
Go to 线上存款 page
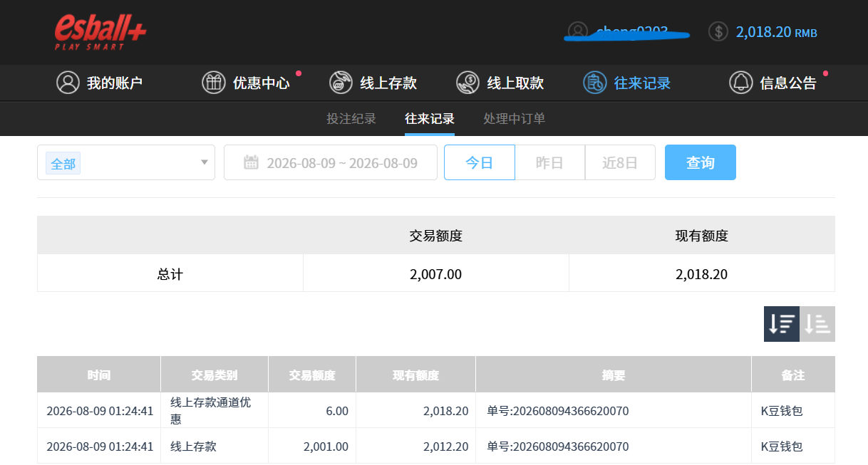point(388,83)
